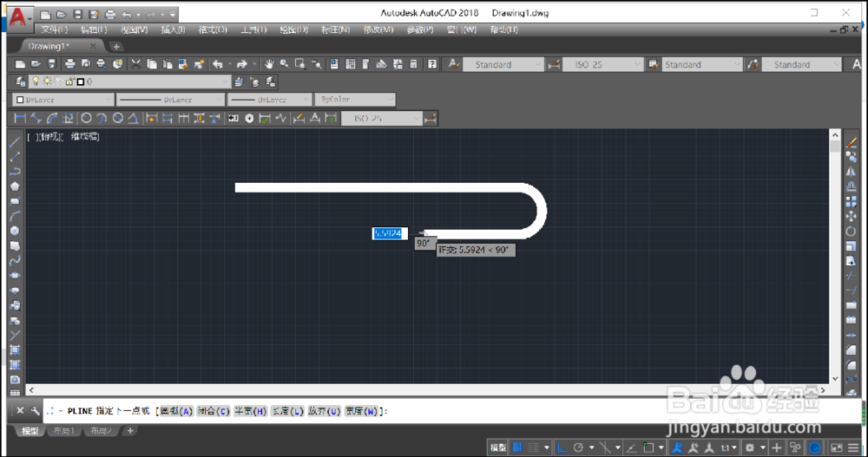Open the 视图(V) menu
The height and width of the screenshot is (457, 868).
point(134,29)
